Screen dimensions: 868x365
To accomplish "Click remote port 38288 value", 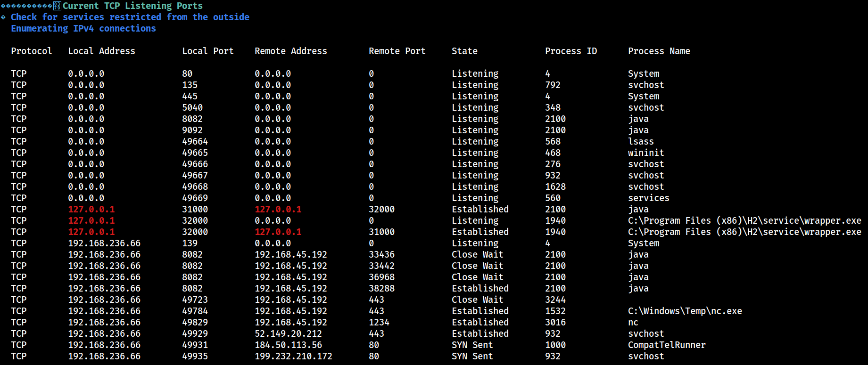I will (x=382, y=288).
